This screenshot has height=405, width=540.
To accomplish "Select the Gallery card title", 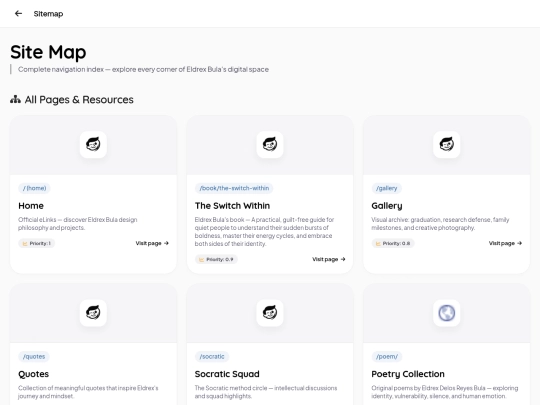I will (x=387, y=206).
